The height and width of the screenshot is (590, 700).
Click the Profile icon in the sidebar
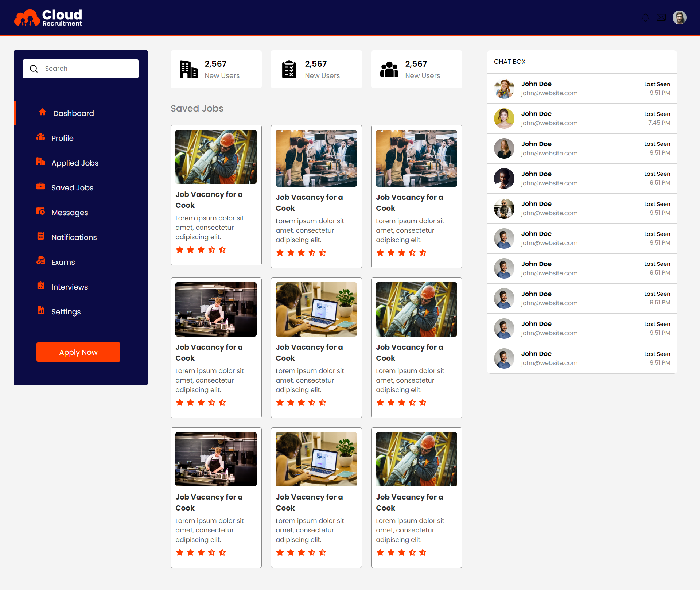pos(41,137)
